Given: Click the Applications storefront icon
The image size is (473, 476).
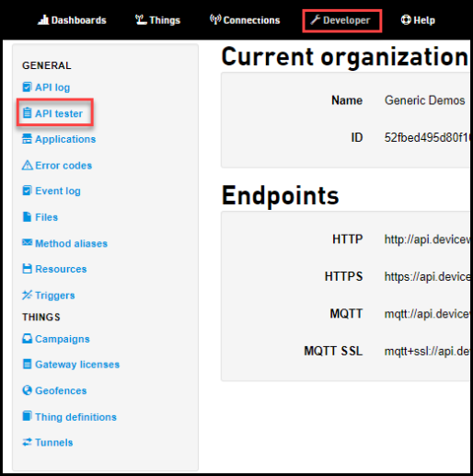Looking at the screenshot, I should (x=27, y=139).
